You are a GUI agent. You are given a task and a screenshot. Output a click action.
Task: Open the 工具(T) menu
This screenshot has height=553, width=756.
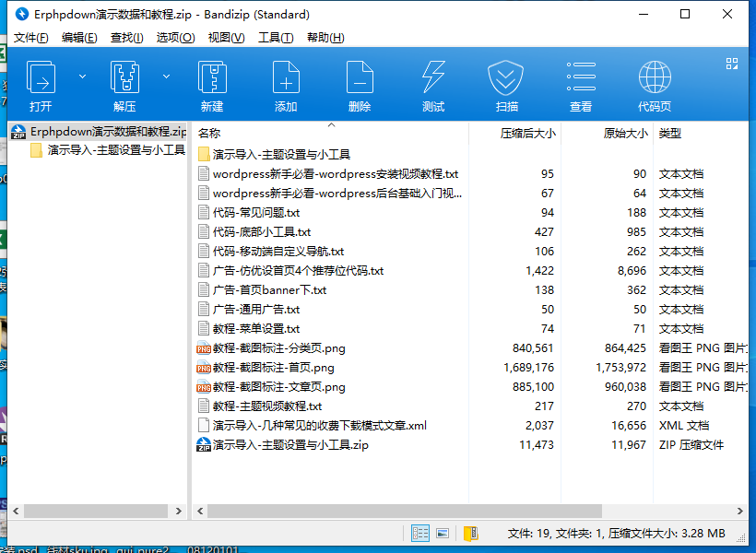click(276, 38)
